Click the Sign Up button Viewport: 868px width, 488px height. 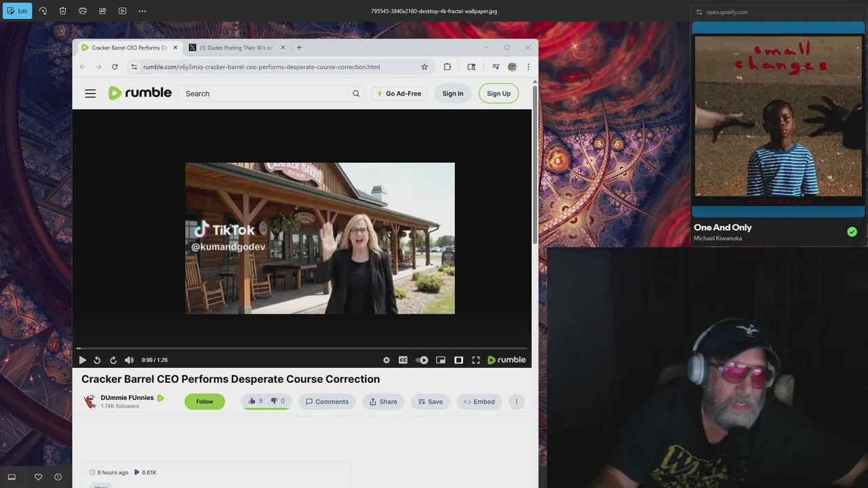point(498,94)
